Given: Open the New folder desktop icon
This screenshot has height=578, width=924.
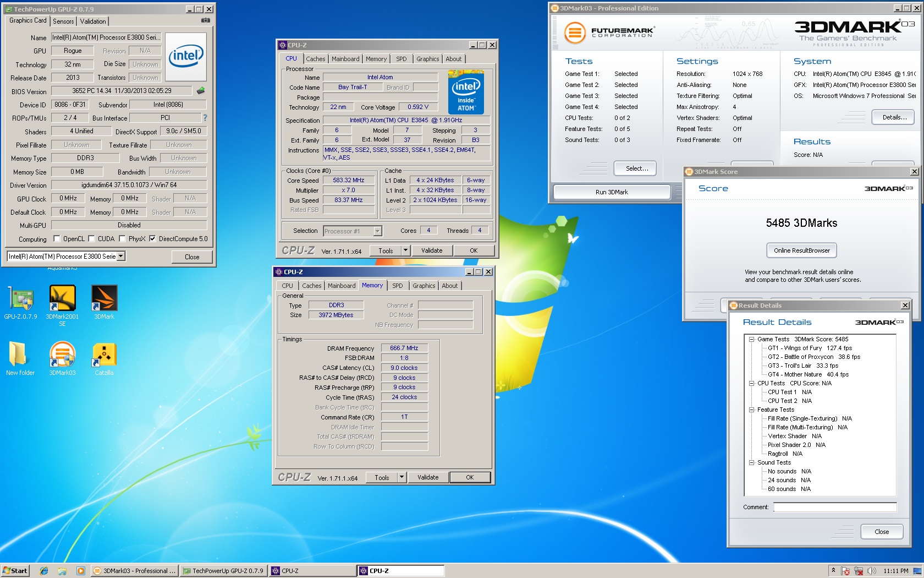Looking at the screenshot, I should point(20,359).
